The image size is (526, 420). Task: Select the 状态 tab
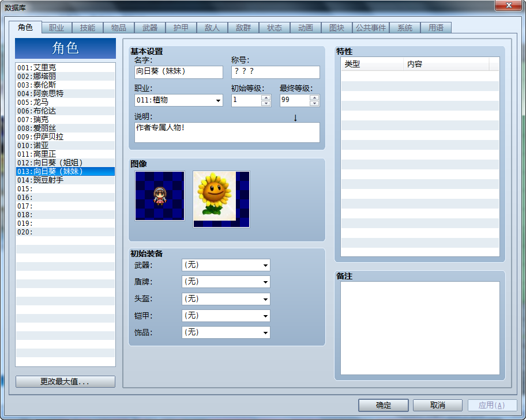(275, 28)
